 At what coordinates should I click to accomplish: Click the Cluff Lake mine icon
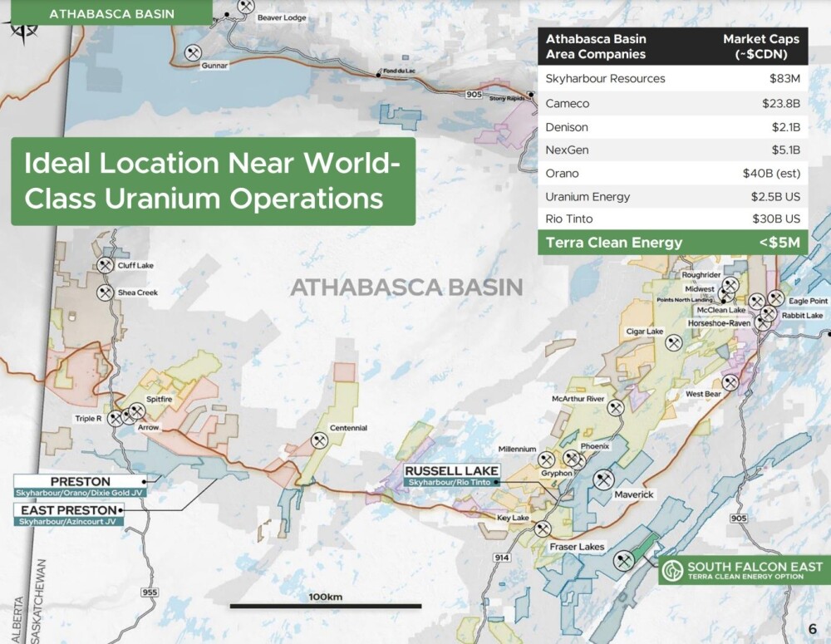point(105,264)
